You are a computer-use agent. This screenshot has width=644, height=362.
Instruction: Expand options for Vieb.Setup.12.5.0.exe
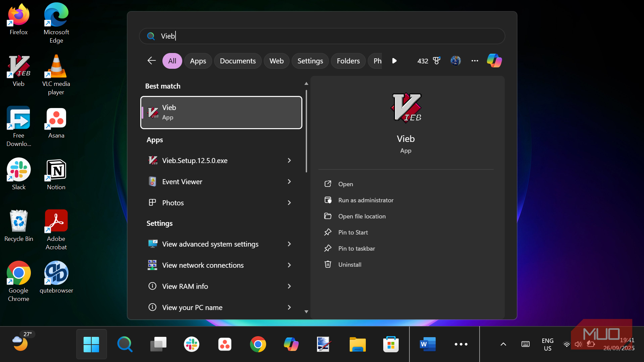tap(289, 160)
